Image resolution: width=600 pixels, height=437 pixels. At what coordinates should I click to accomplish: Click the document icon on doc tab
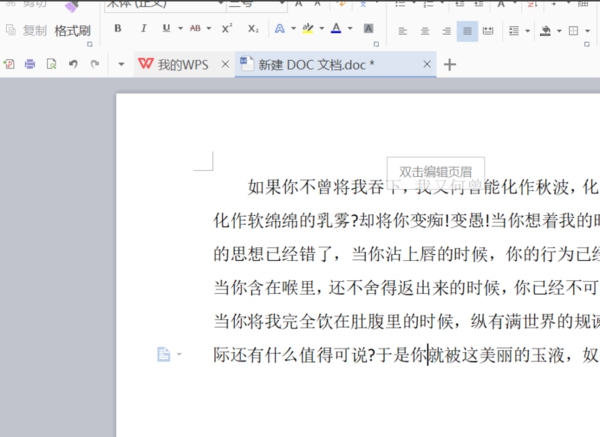coord(246,64)
